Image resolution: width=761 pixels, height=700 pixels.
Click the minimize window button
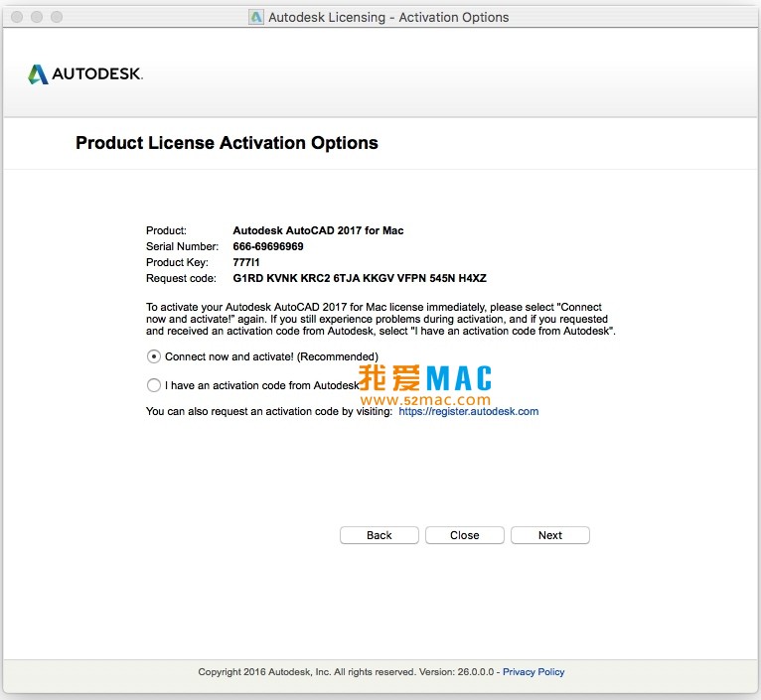37,17
